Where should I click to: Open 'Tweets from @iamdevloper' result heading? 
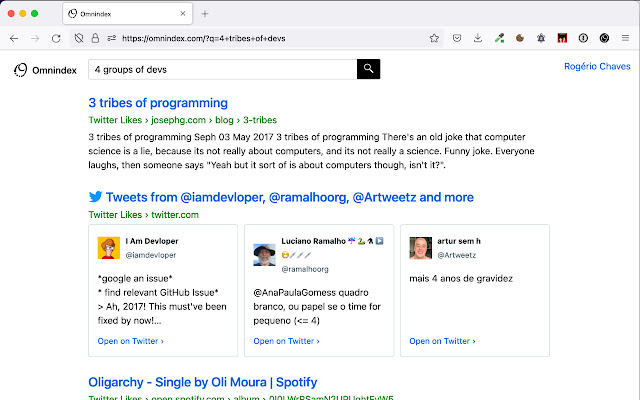click(x=290, y=197)
